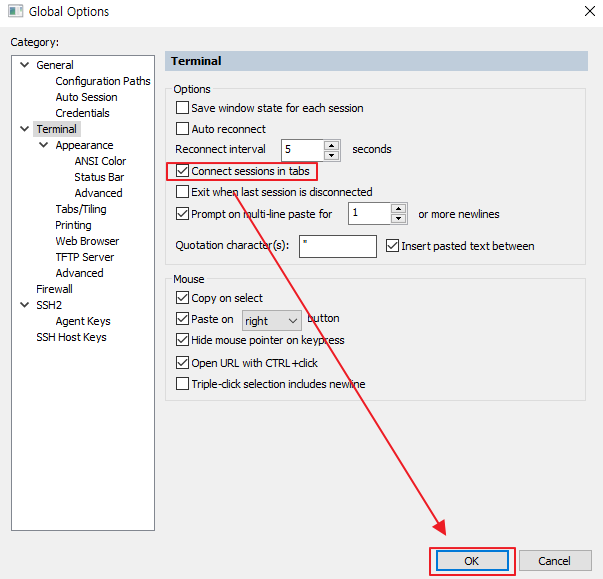Toggle Prompt on multi-line paste checkbox

pos(182,213)
